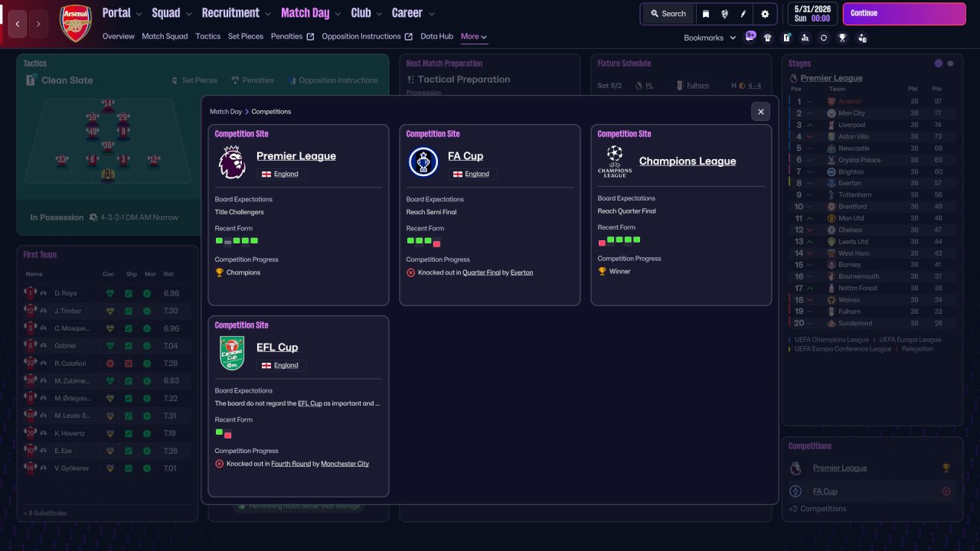Click the Premier League lion logo in its card
The width and height of the screenshot is (980, 551).
coord(232,162)
